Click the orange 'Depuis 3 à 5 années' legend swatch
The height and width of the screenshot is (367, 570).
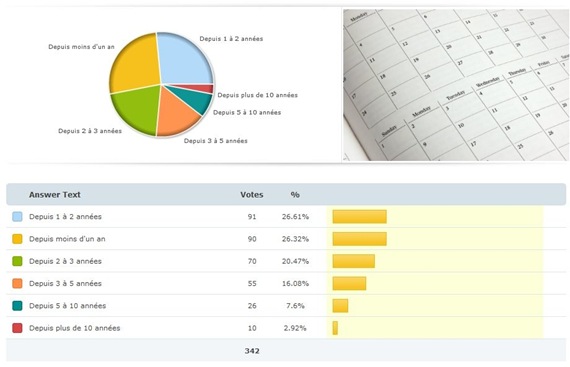pyautogui.click(x=17, y=283)
